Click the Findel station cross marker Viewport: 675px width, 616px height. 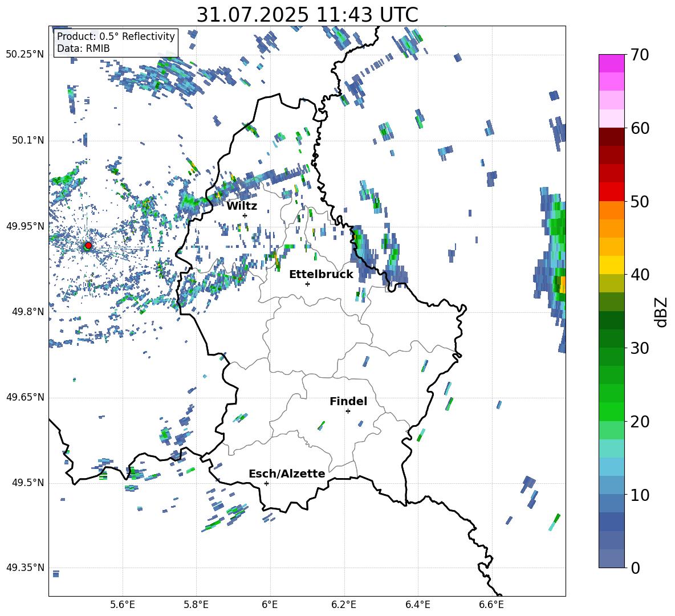click(348, 411)
